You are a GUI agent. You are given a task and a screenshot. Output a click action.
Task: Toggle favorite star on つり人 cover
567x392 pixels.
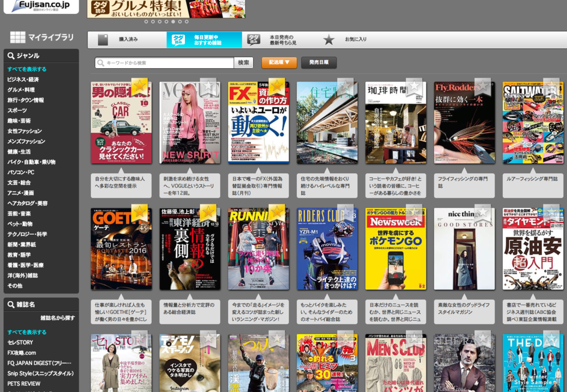[x=277, y=339]
